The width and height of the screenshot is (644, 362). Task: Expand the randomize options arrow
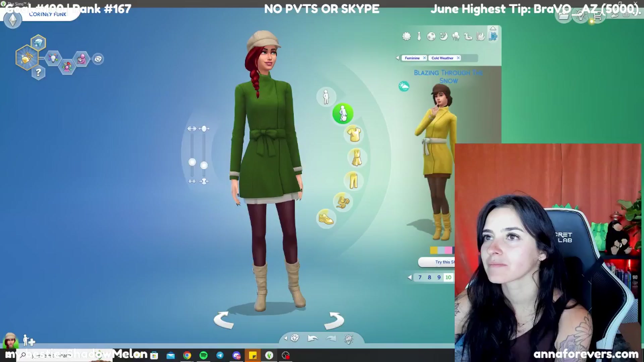point(286,338)
